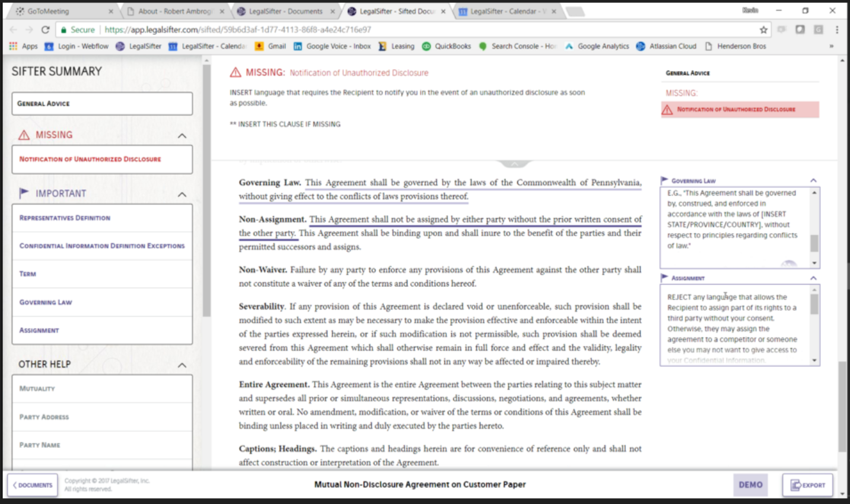Viewport: 850px width, 504px height.
Task: Show more bookmarks with the overflow chevron
Action: pyautogui.click(x=831, y=46)
